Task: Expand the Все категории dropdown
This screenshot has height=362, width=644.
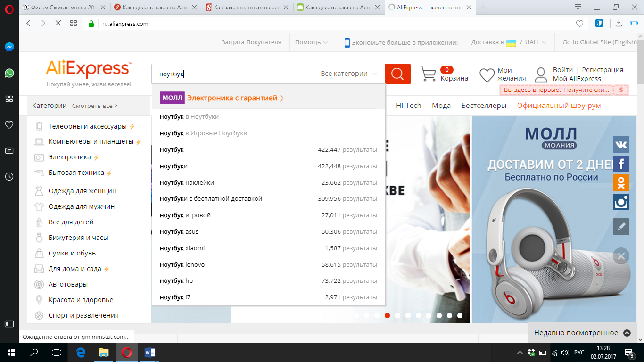Action: pos(349,74)
